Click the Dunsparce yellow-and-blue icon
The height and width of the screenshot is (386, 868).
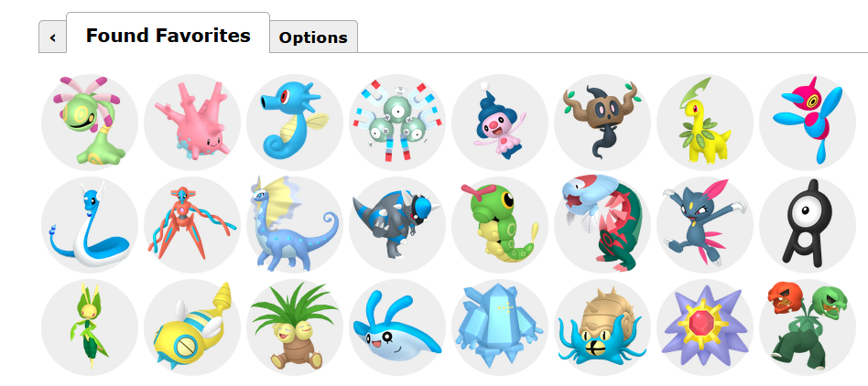tap(192, 327)
